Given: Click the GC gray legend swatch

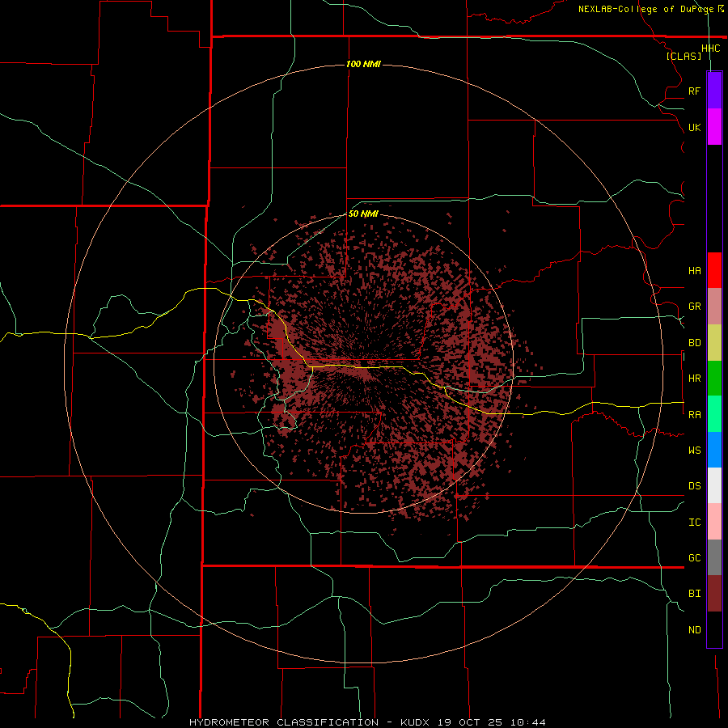Looking at the screenshot, I should [x=714, y=557].
